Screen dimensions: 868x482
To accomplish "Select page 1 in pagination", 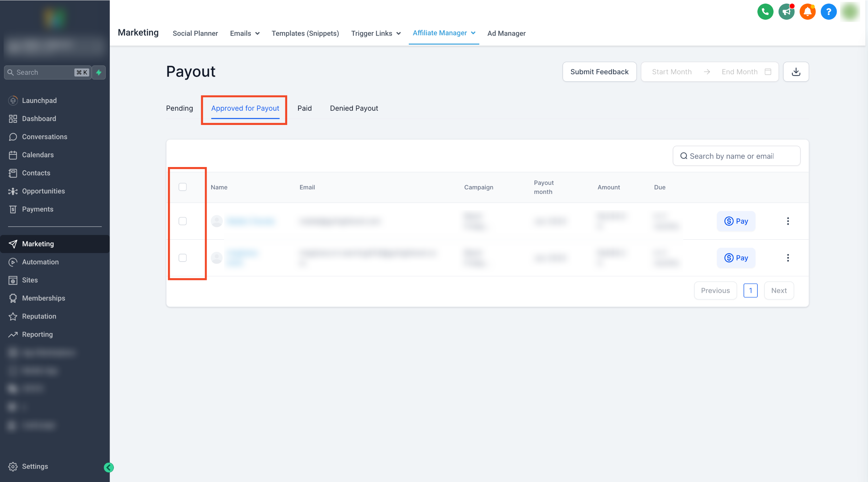I will [750, 290].
